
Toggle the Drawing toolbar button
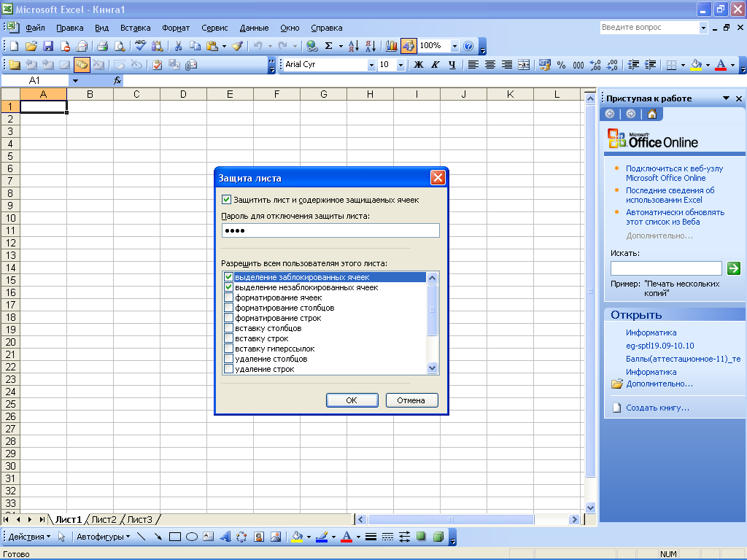point(409,46)
